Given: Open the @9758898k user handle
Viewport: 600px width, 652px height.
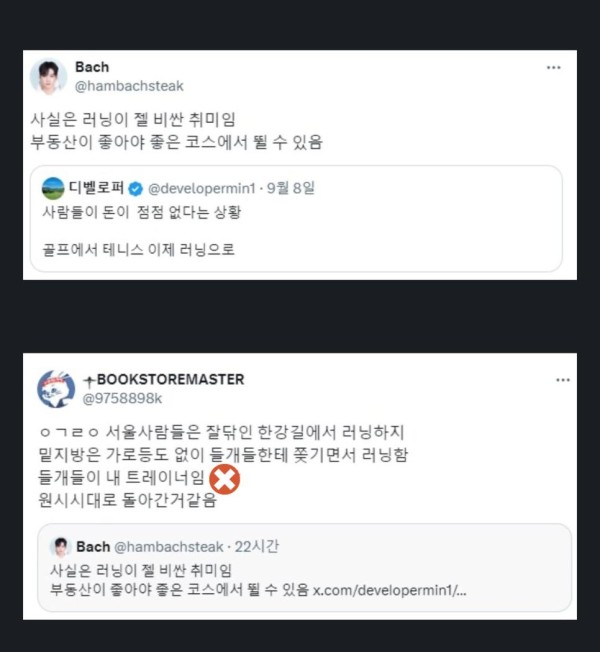Looking at the screenshot, I should [122, 398].
